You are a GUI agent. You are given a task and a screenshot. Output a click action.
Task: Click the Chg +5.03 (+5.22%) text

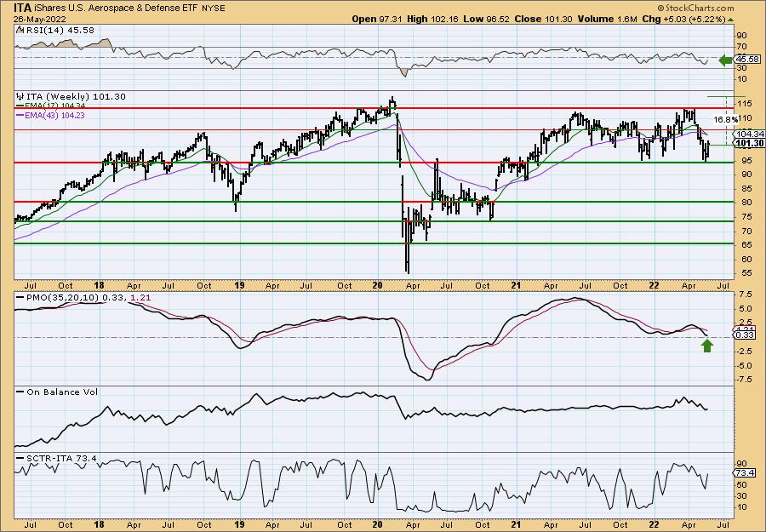pyautogui.click(x=683, y=19)
